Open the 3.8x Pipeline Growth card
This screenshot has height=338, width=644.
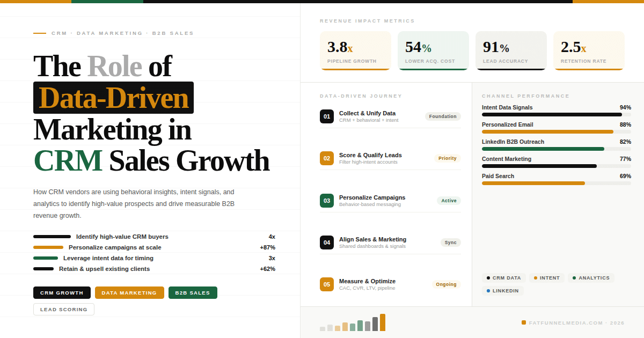tap(355, 50)
